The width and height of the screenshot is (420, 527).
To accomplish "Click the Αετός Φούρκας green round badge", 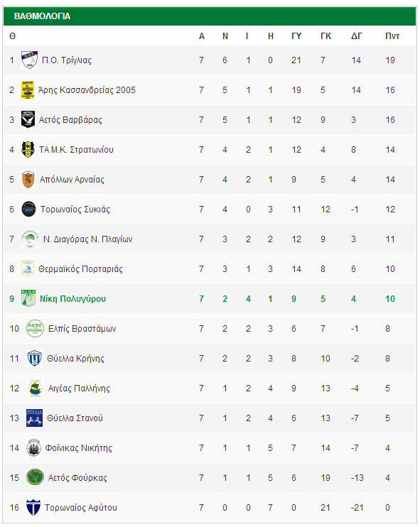I will 35,477.
